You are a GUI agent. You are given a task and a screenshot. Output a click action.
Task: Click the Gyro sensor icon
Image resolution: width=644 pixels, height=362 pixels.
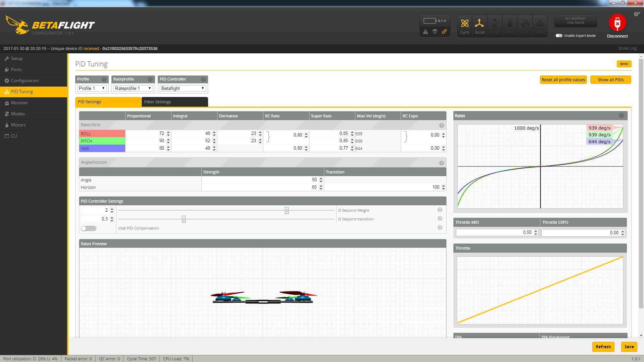(464, 26)
